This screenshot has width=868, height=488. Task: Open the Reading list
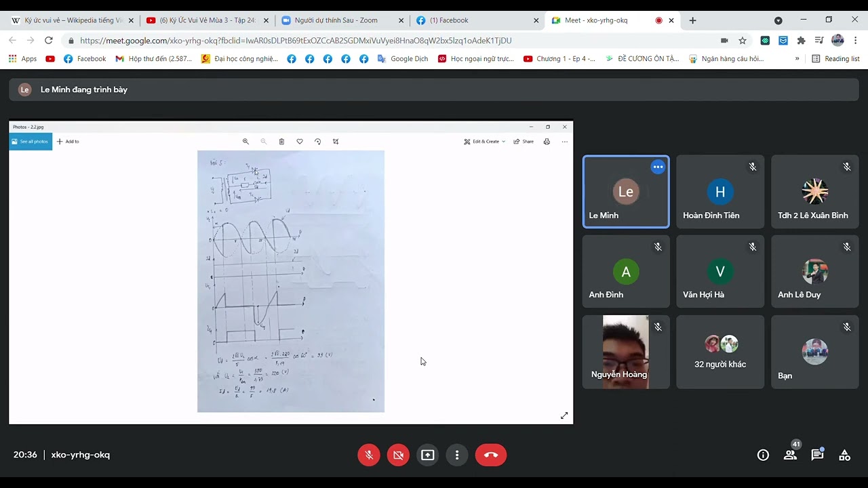tap(835, 59)
